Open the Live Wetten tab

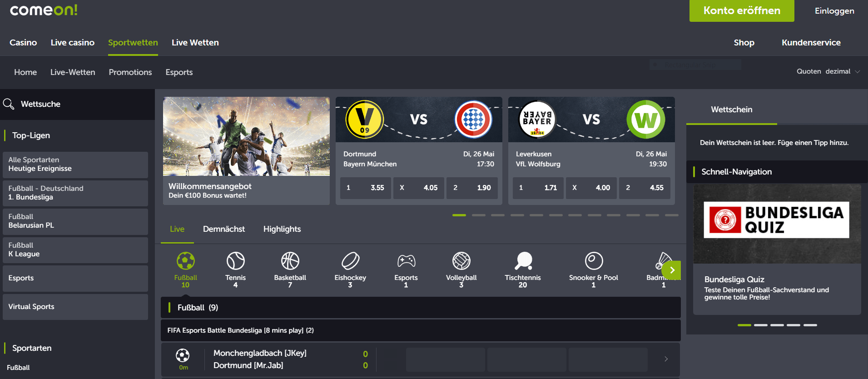(195, 42)
